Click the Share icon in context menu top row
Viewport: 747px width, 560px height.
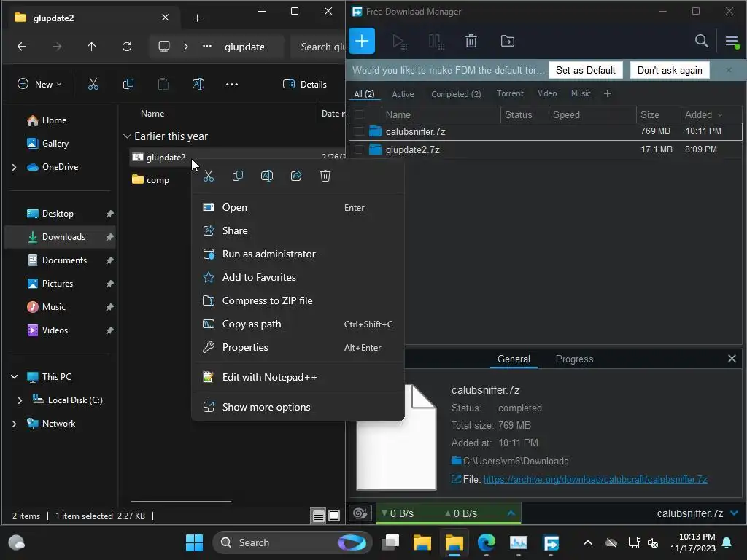tap(296, 176)
